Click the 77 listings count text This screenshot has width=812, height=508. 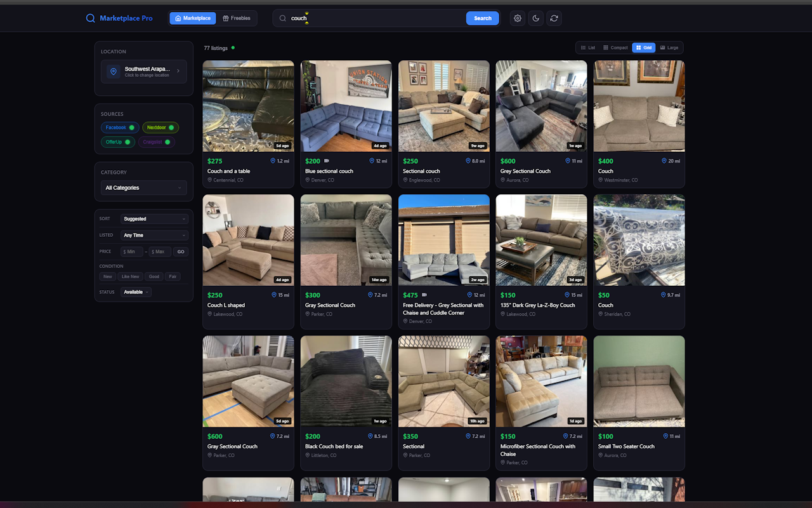pyautogui.click(x=216, y=48)
